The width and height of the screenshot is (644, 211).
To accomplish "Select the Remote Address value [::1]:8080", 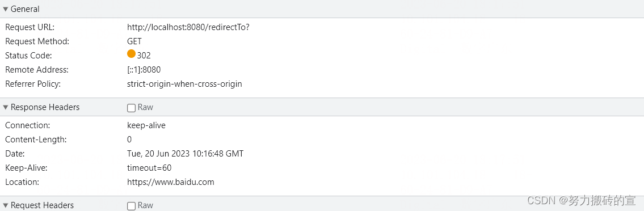I will pos(144,70).
